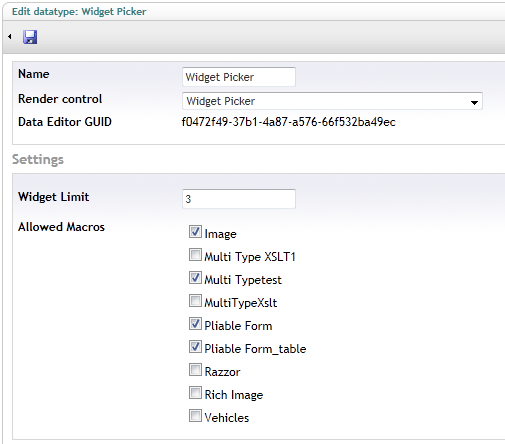Click the Vehicles label text
This screenshot has height=444, width=505.
(x=227, y=418)
